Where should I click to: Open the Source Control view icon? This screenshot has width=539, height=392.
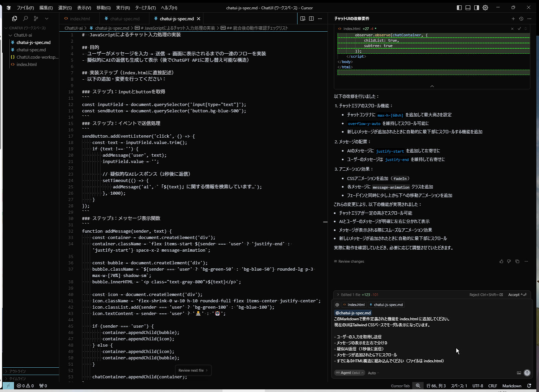coord(36,19)
